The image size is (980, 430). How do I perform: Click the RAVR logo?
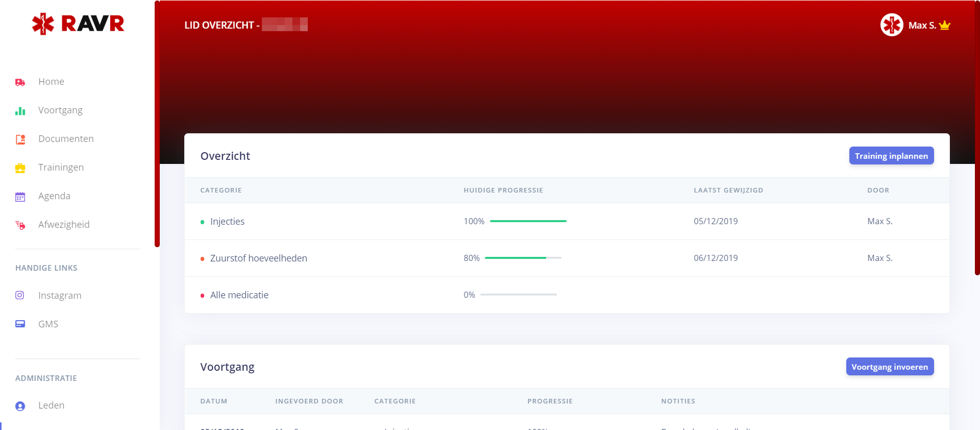[x=78, y=23]
